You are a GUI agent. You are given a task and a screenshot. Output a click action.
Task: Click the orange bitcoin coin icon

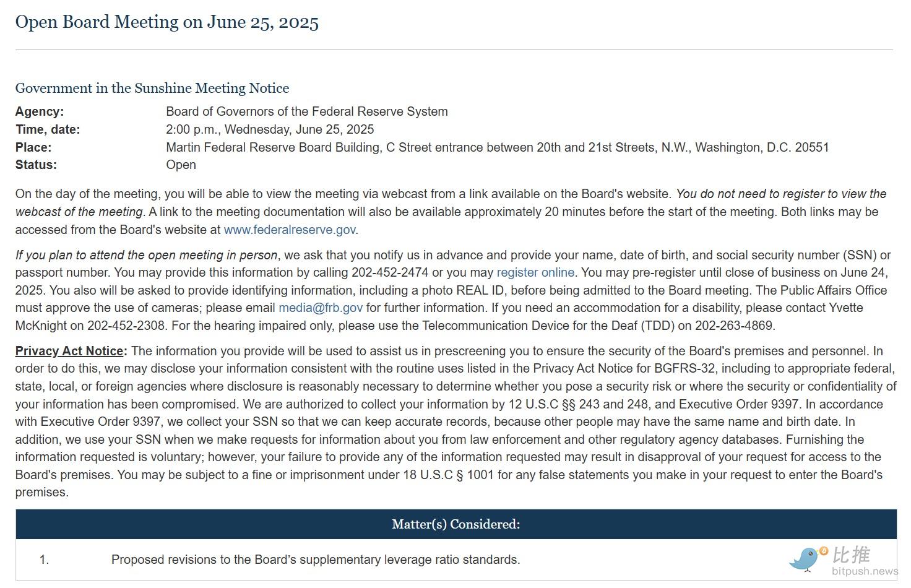824,550
